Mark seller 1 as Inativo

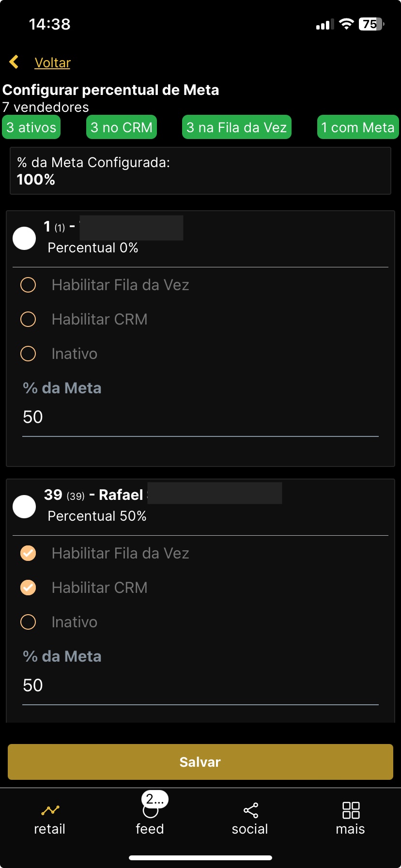[x=28, y=354]
